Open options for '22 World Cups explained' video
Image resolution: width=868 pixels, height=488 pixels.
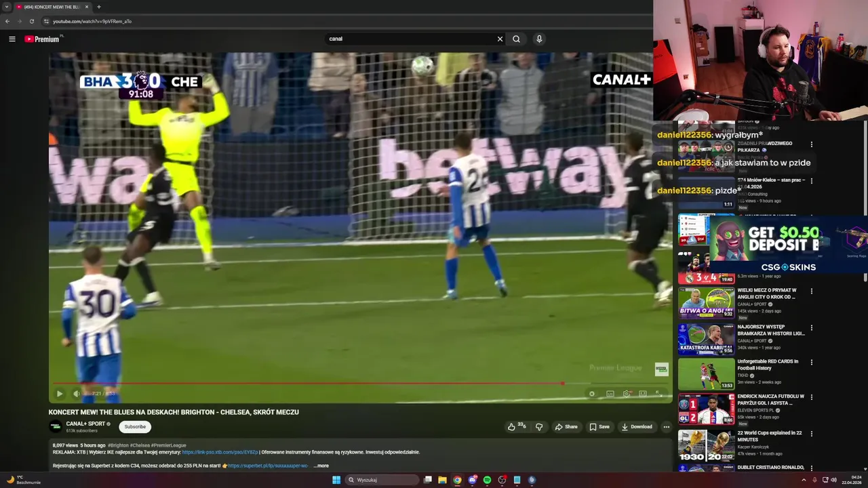click(811, 434)
